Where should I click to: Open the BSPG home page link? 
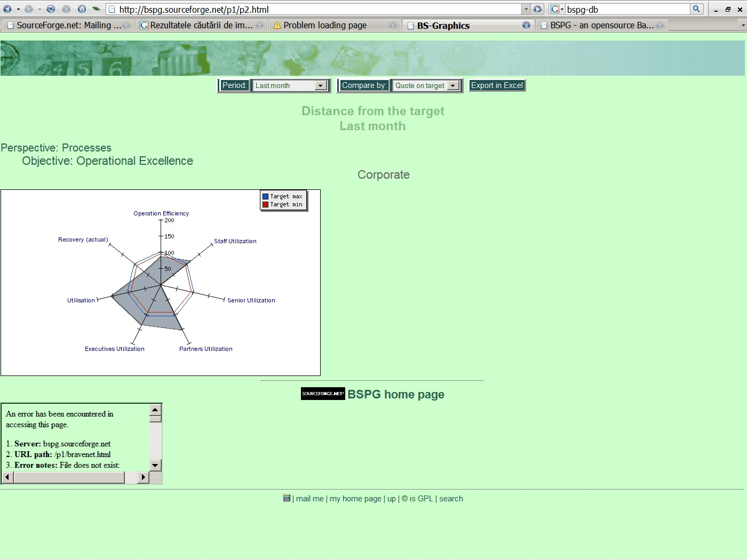(x=396, y=394)
